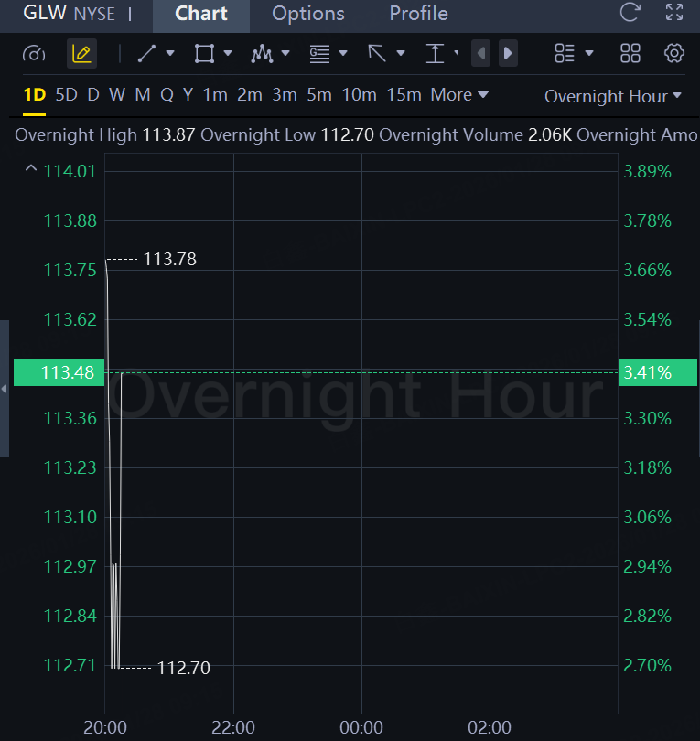Select the trend line drawing tool
This screenshot has height=741, width=700.
tap(146, 53)
